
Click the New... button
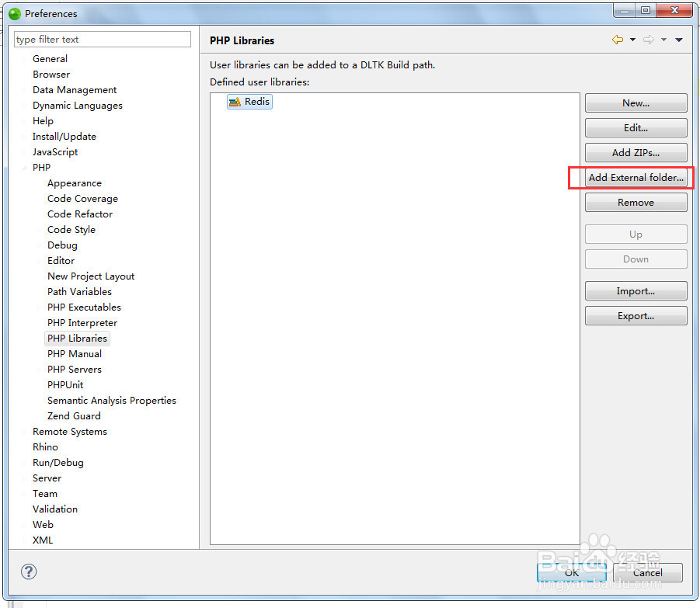click(x=636, y=103)
